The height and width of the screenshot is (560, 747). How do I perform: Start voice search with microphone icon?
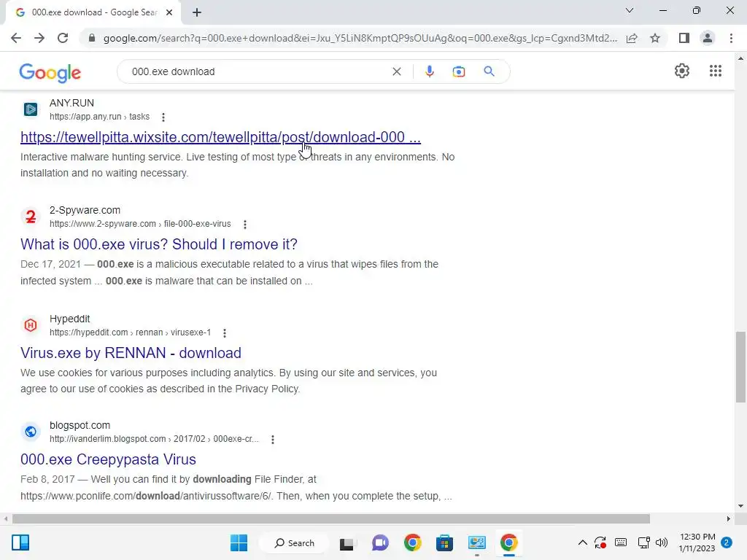[x=429, y=71]
